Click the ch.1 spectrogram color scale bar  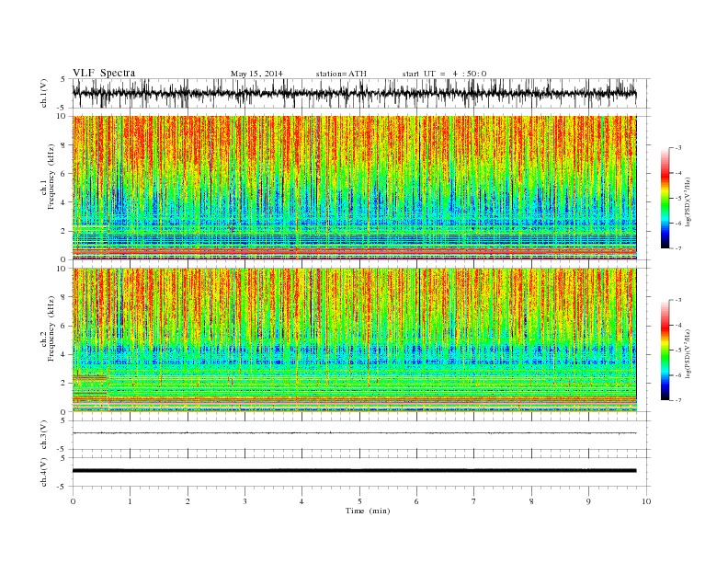[665, 198]
